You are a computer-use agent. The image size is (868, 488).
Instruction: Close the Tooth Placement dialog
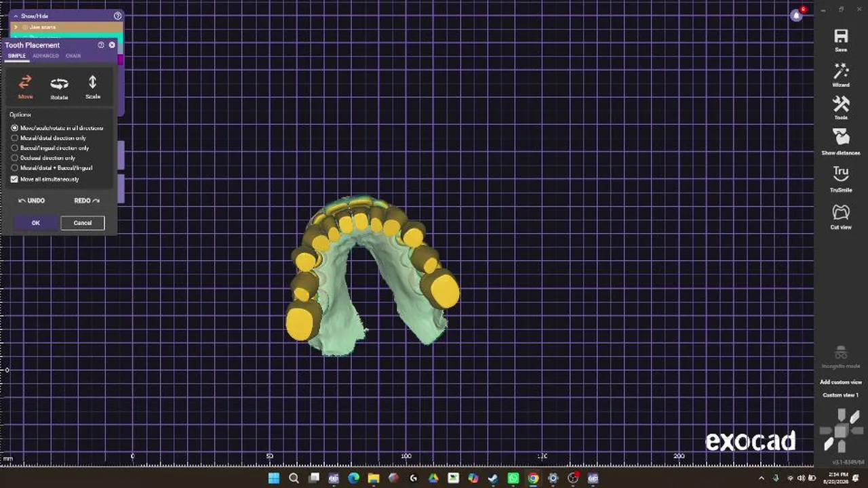tap(112, 45)
